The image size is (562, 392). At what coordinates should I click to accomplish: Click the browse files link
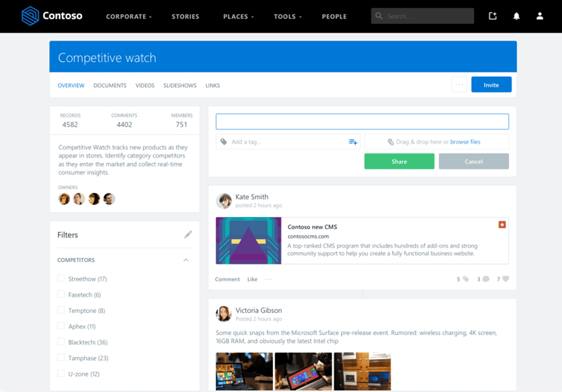pos(465,142)
